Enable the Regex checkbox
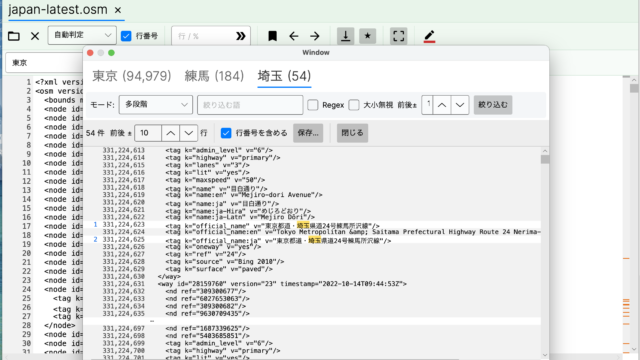The image size is (640, 360). [313, 105]
